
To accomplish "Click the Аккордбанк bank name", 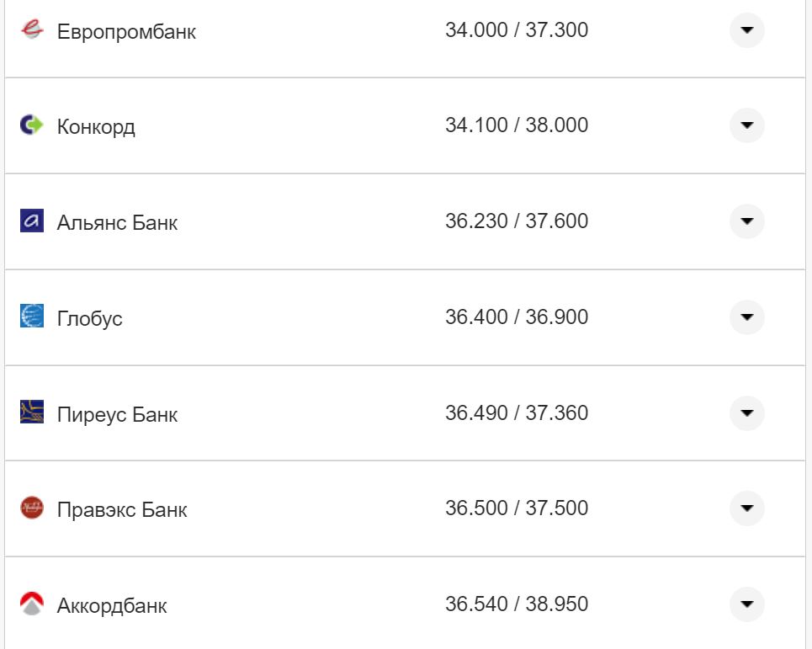I will point(112,606).
